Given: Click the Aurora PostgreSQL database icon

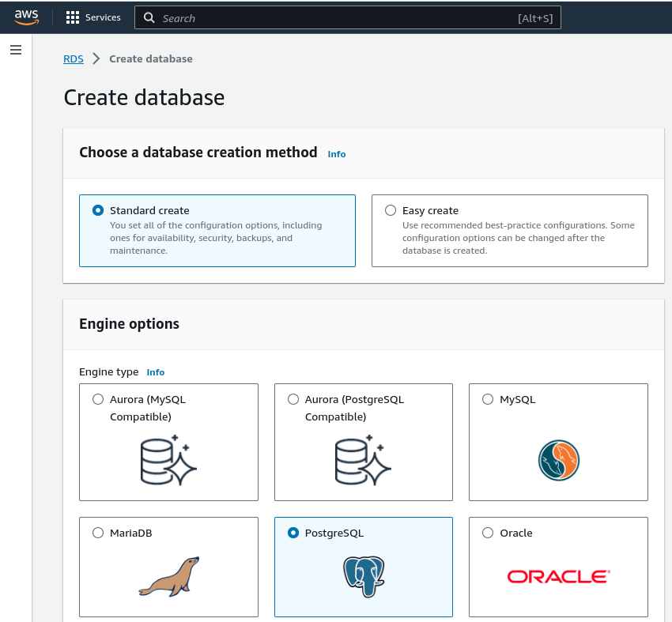Looking at the screenshot, I should [363, 462].
